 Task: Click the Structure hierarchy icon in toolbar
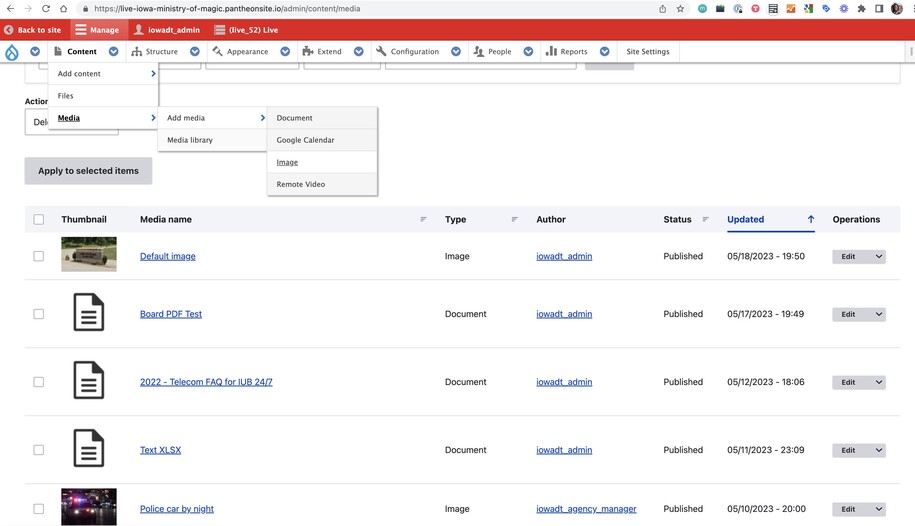coord(137,52)
